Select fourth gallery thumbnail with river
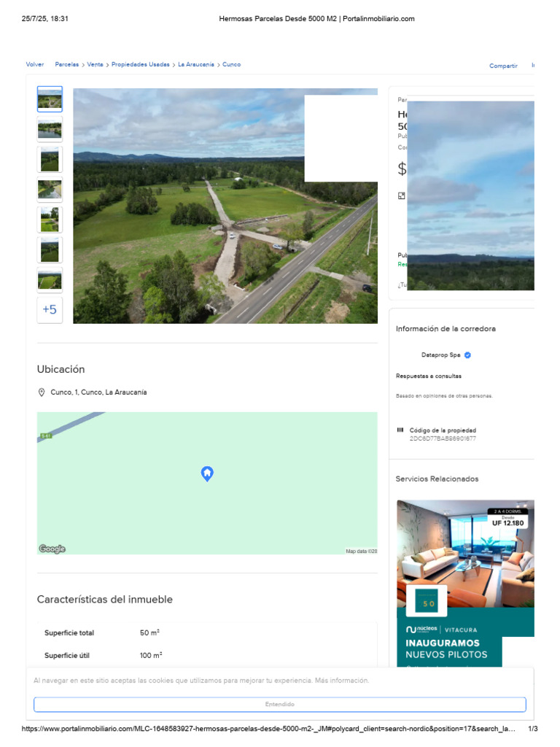Viewport: 560px width, 747px height. tap(50, 189)
